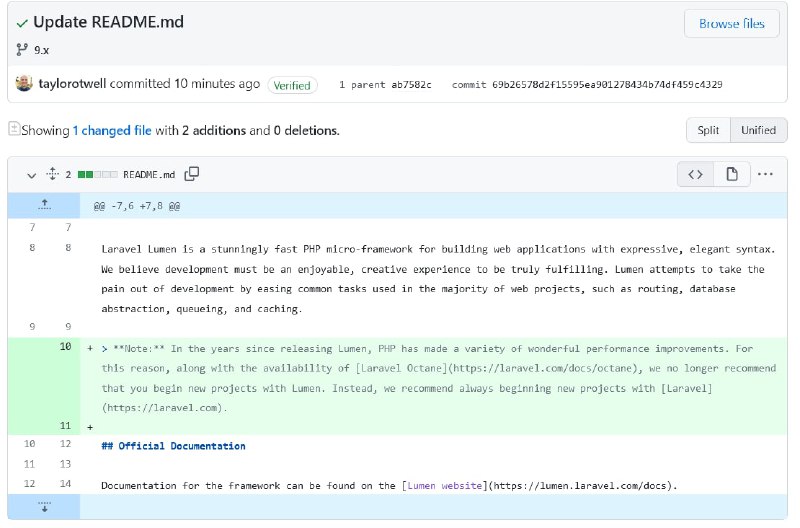Click the file tree toggle icon beside Showing
The image size is (800, 528).
click(14, 129)
